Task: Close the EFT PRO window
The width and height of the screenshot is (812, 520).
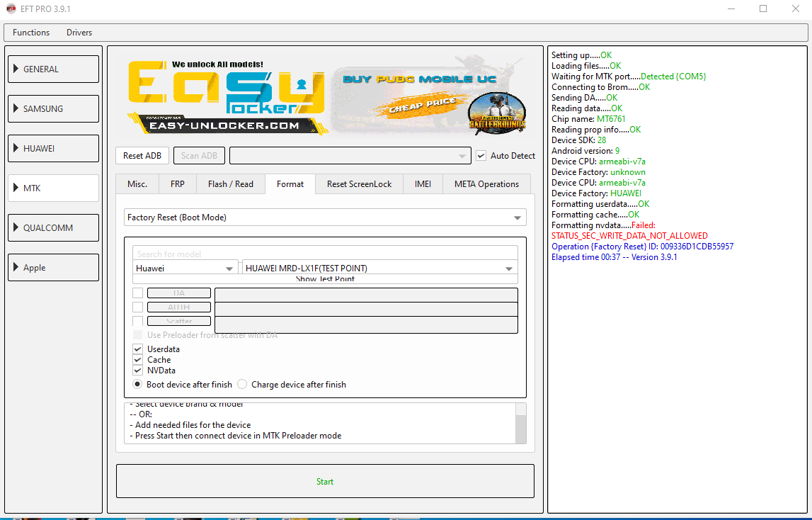Action: click(796, 9)
